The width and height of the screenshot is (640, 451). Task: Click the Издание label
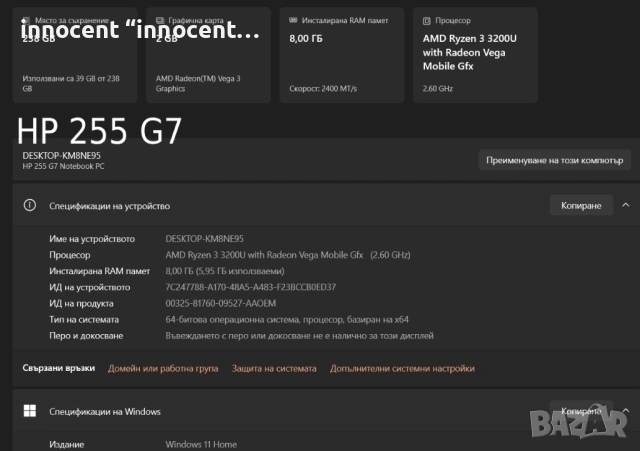[x=67, y=444]
